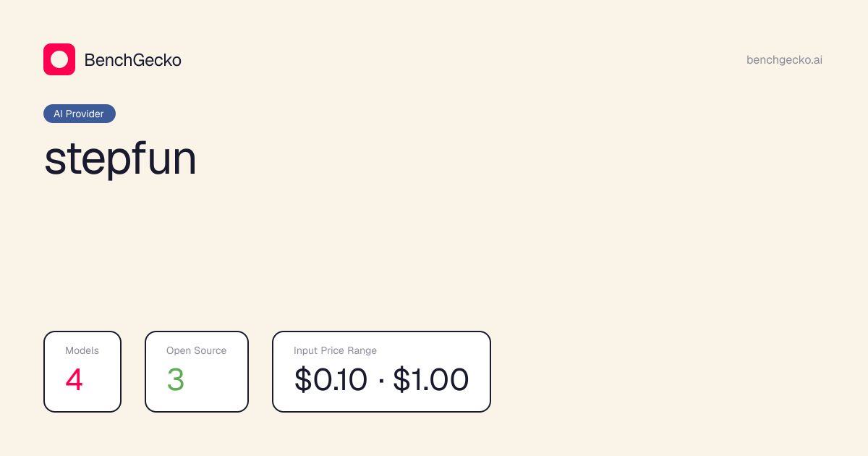
Task: Click the green number 3 value
Action: pos(176,380)
